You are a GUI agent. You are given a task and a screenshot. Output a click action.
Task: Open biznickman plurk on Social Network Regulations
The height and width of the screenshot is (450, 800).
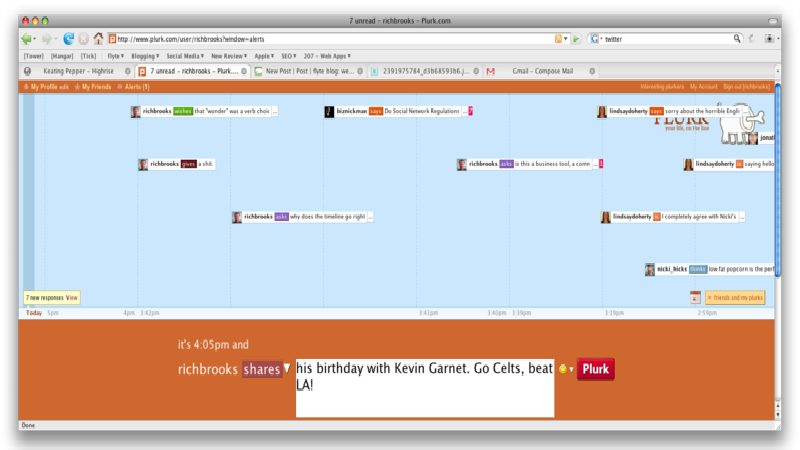tap(398, 111)
